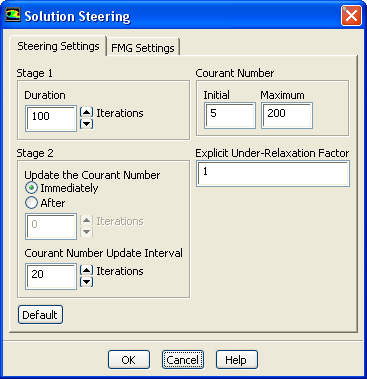367x379 pixels.
Task: Click the disabled After iterations field
Action: (51, 226)
